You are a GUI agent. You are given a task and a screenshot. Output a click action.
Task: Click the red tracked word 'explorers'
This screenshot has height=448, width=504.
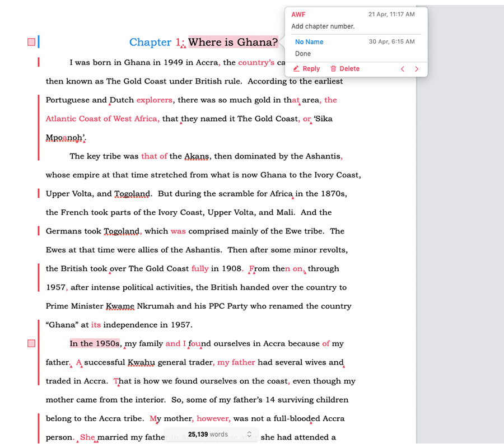click(x=155, y=100)
